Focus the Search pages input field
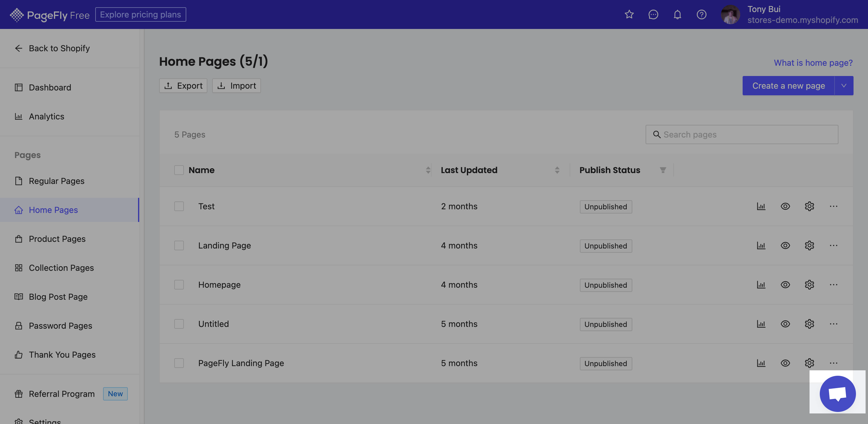 click(742, 134)
